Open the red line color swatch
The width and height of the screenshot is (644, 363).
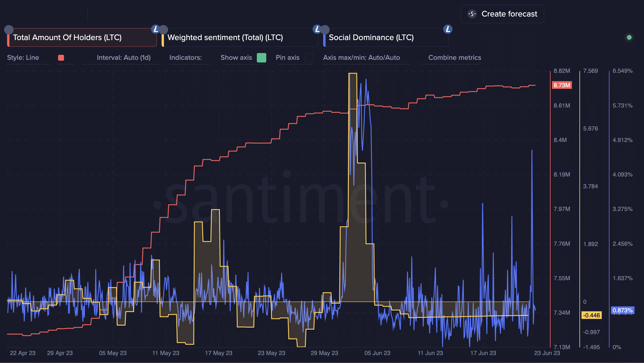(x=61, y=58)
